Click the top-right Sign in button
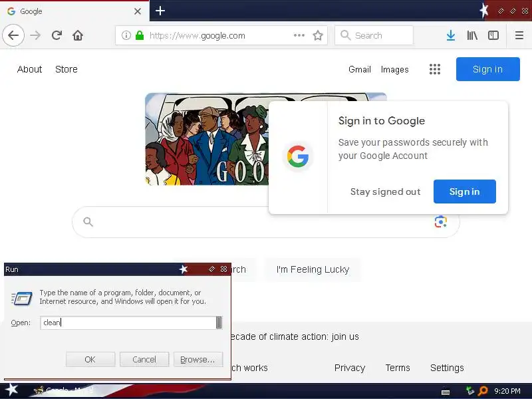The width and height of the screenshot is (532, 399). click(487, 69)
